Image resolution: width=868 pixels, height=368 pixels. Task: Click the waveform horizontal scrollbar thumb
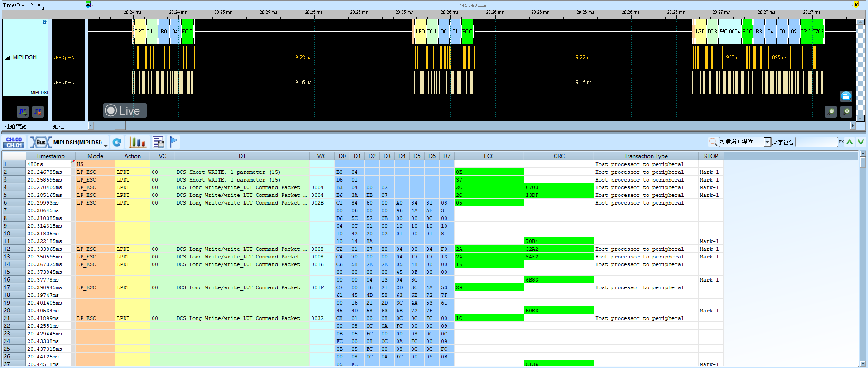[x=120, y=126]
